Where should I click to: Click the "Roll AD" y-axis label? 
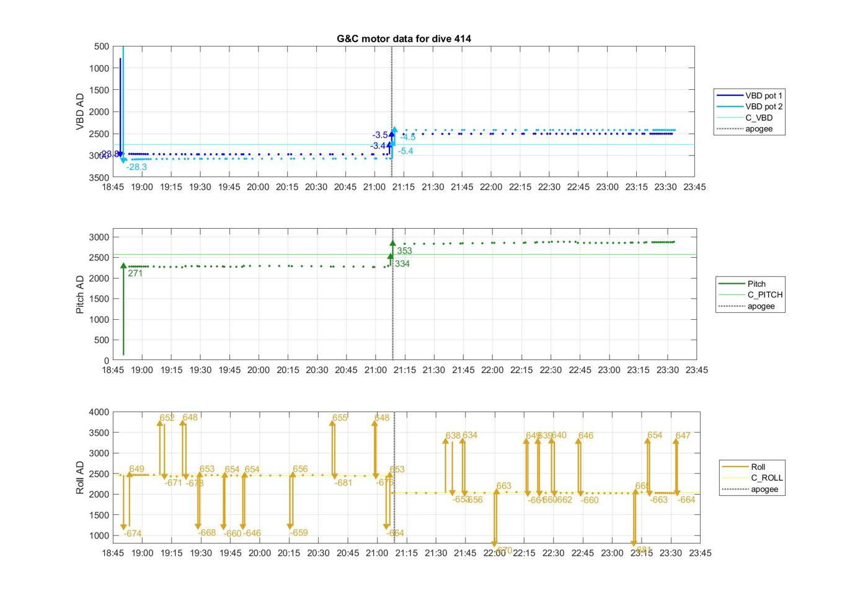(80, 477)
